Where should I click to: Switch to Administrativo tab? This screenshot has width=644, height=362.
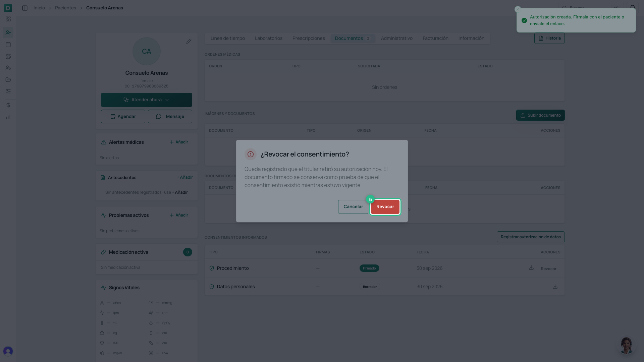click(397, 38)
